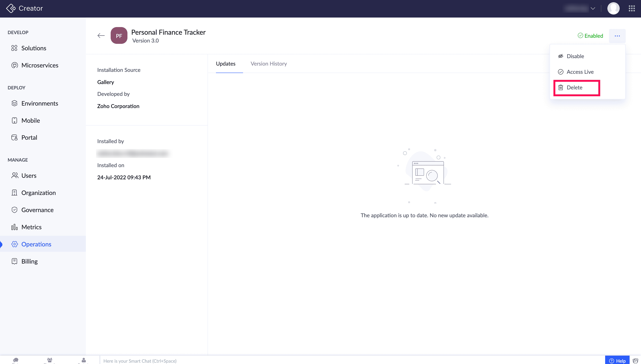Open Governance settings
Screen dimensions: 641x364
point(37,210)
